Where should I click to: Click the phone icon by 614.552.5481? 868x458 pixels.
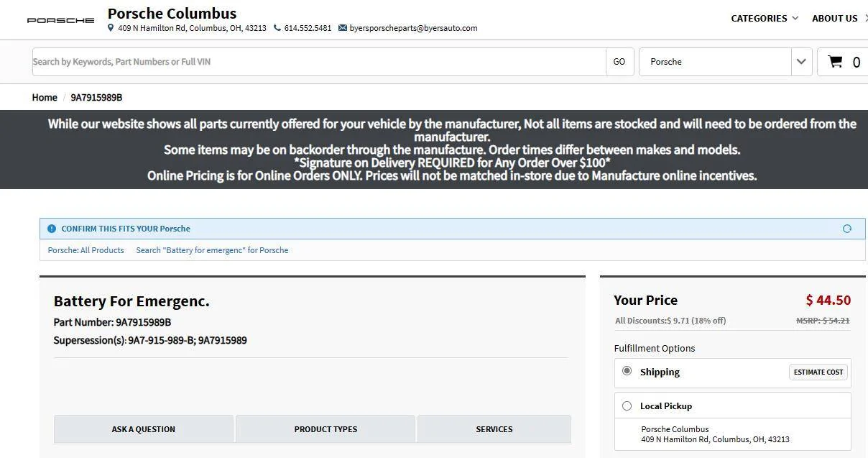click(x=277, y=28)
